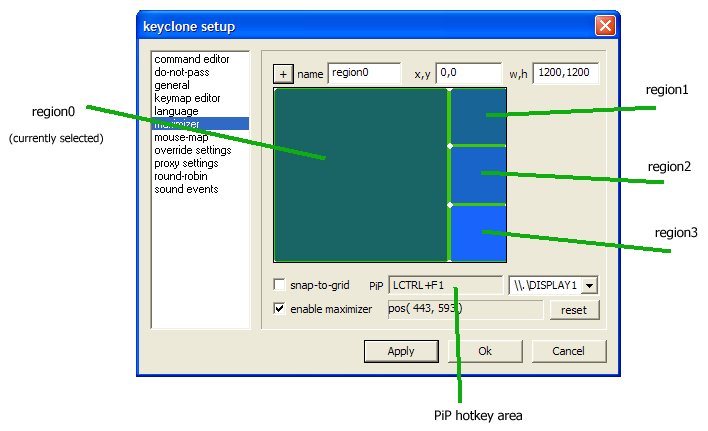The image size is (708, 431).
Task: Click the w,h size field
Action: [566, 73]
